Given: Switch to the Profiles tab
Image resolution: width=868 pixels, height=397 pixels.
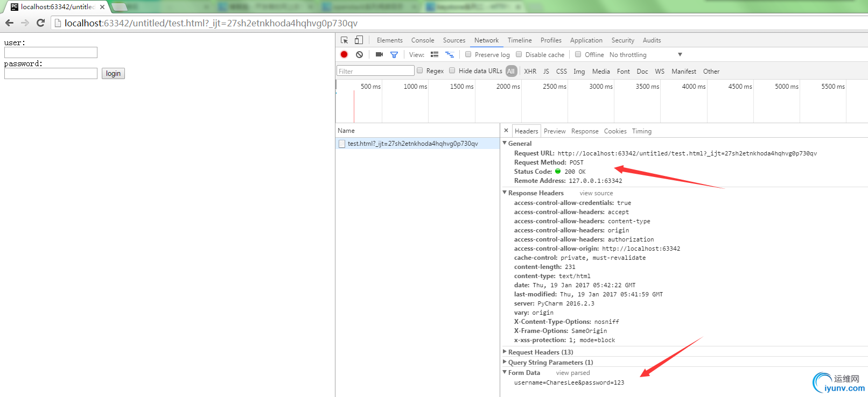Looking at the screenshot, I should (551, 40).
